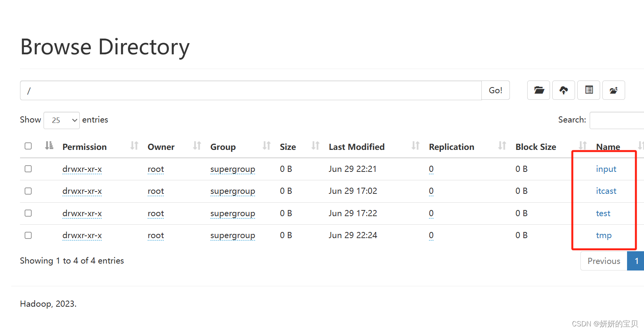Tick the checkbox for the itcast row
The image size is (644, 331).
pyautogui.click(x=28, y=191)
